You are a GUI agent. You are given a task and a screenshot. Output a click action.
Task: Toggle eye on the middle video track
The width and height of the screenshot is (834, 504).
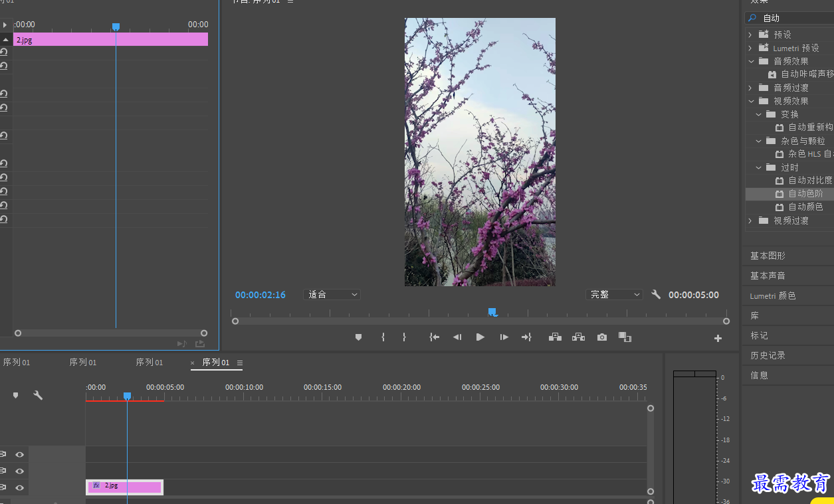20,471
